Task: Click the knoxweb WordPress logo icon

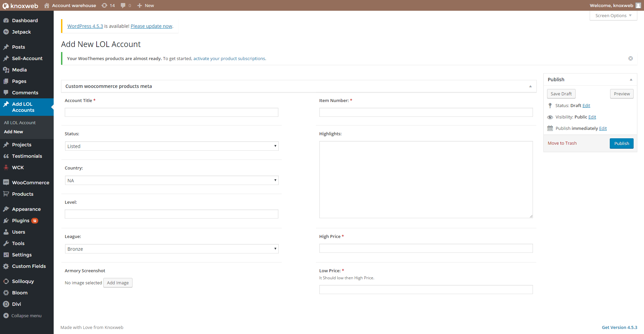Action: [x=5, y=6]
